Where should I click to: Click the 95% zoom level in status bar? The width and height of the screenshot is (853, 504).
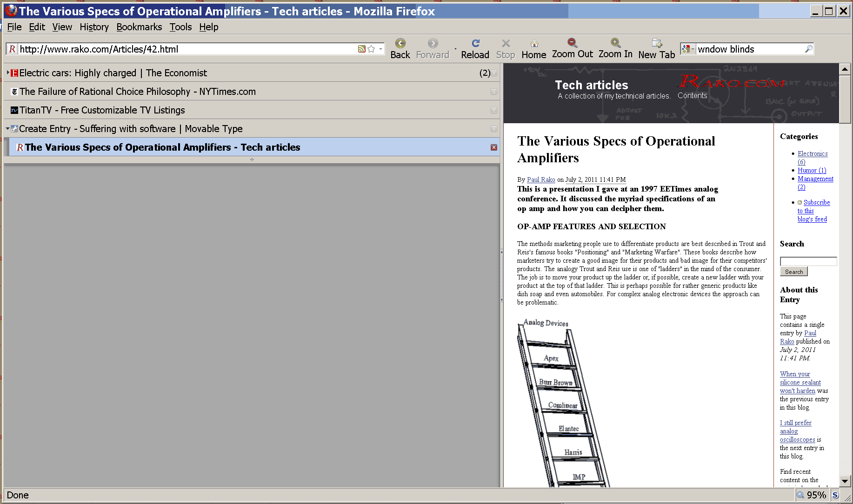click(x=816, y=495)
